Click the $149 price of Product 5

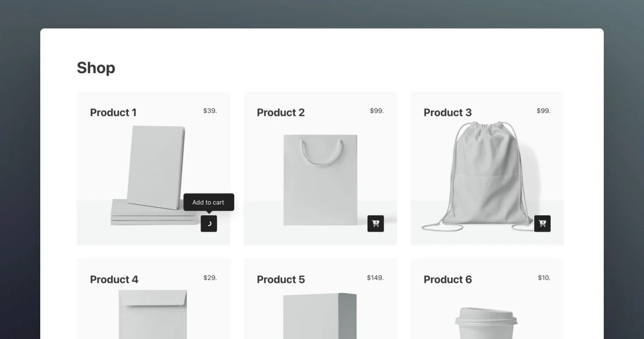(375, 278)
